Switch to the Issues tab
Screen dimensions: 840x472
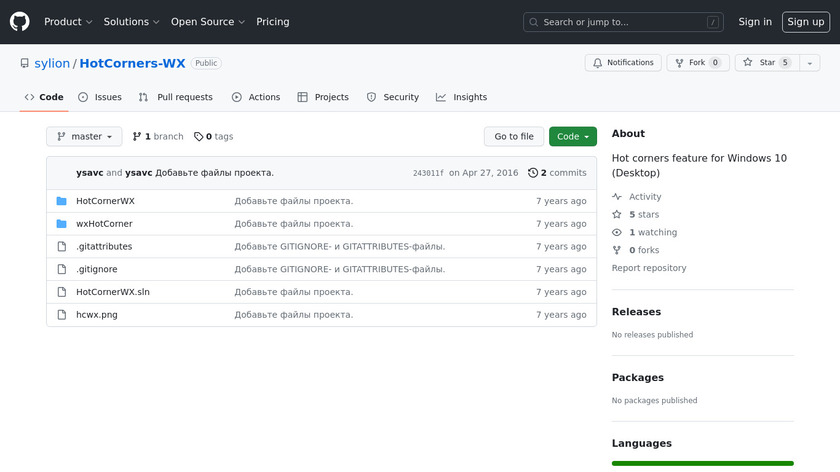pyautogui.click(x=100, y=97)
